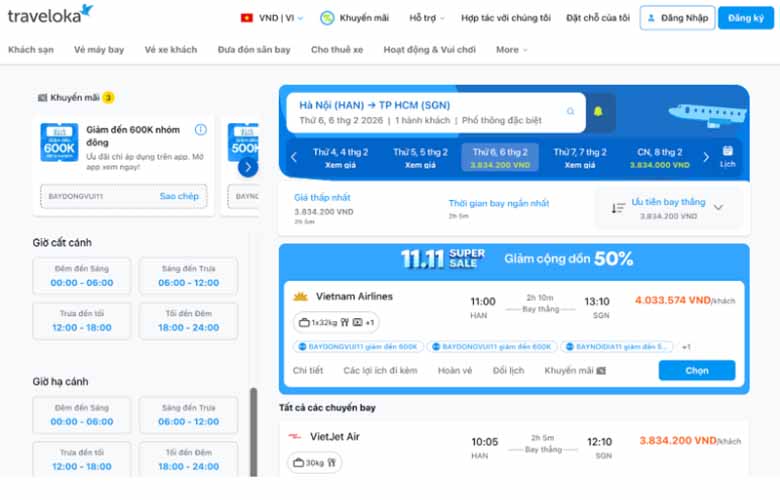Click the 11.11 Super Sale banner
This screenshot has width=780, height=500.
(514, 259)
